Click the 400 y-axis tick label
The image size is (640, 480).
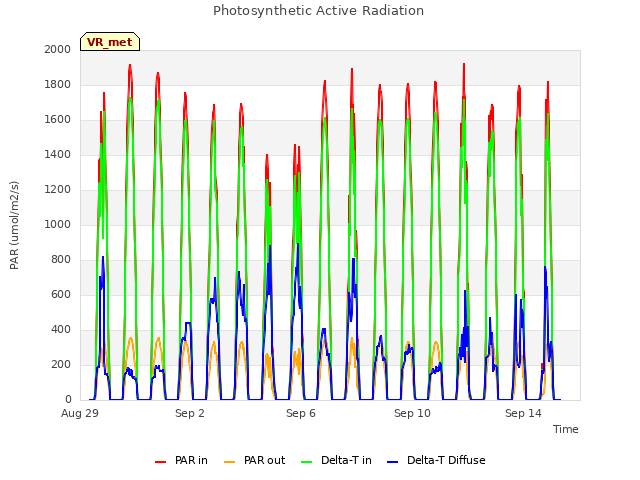tap(61, 330)
